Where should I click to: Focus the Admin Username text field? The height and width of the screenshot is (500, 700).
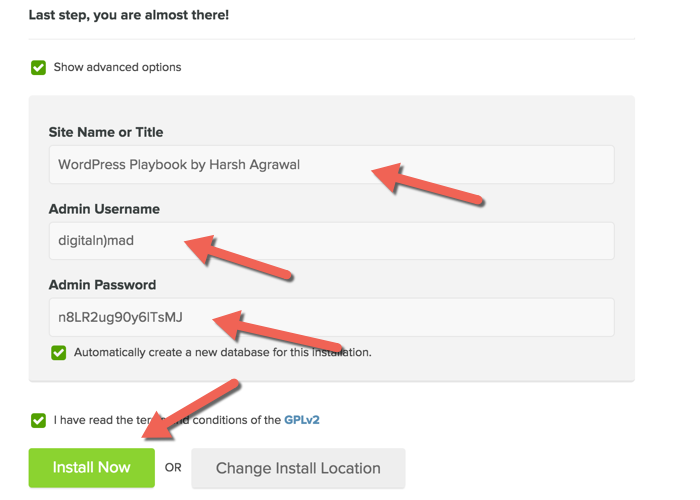120,241
